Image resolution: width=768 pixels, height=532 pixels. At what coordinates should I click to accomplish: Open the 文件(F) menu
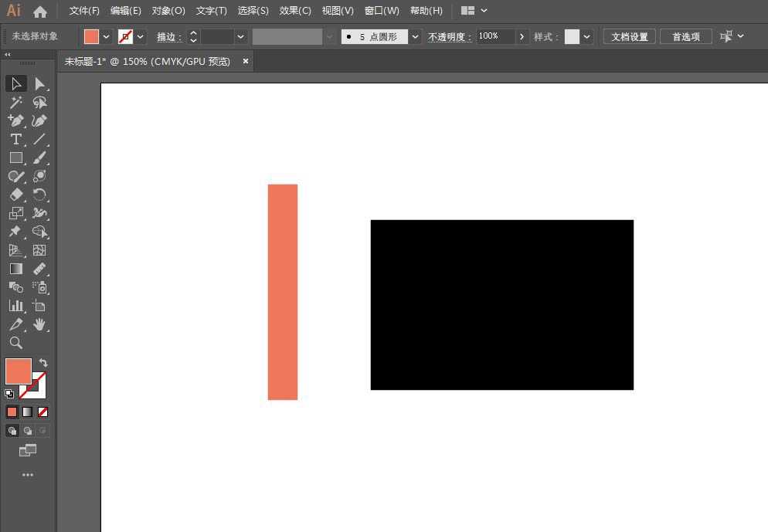(84, 11)
